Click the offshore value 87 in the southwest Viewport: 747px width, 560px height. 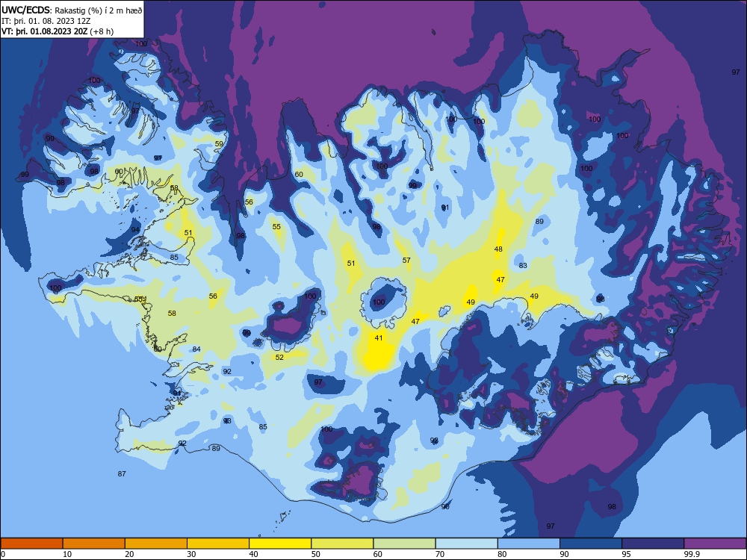click(x=122, y=474)
